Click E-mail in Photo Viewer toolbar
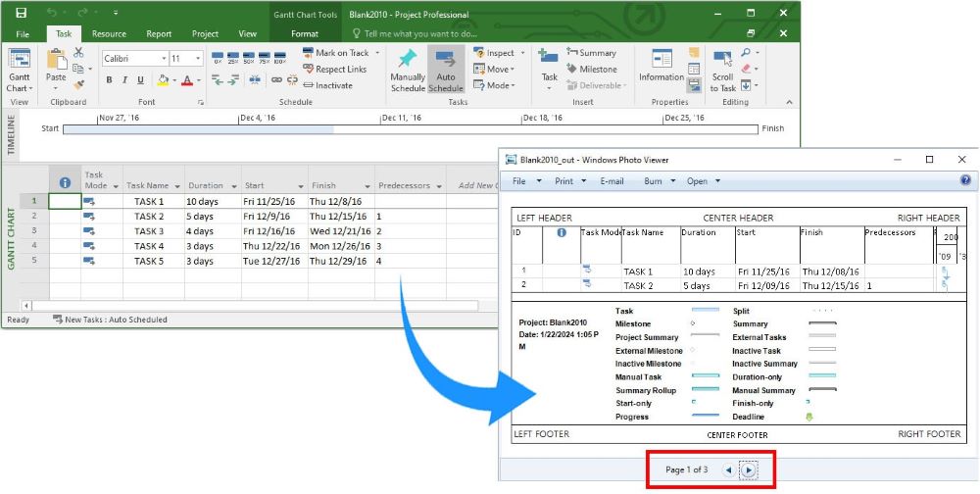Screen dimensions: 980x494 point(612,181)
